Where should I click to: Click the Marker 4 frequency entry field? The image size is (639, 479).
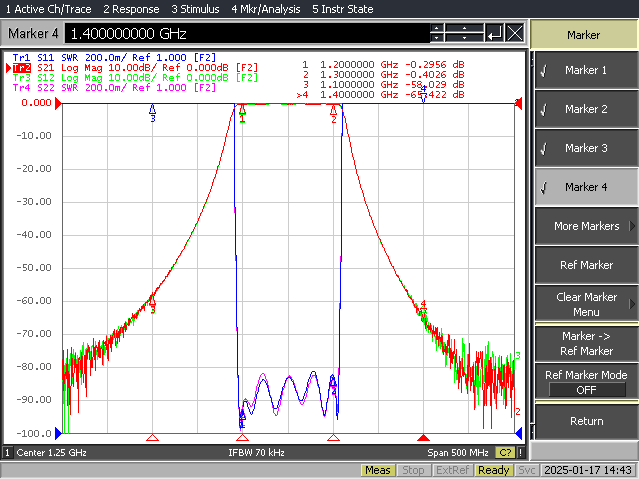click(247, 33)
